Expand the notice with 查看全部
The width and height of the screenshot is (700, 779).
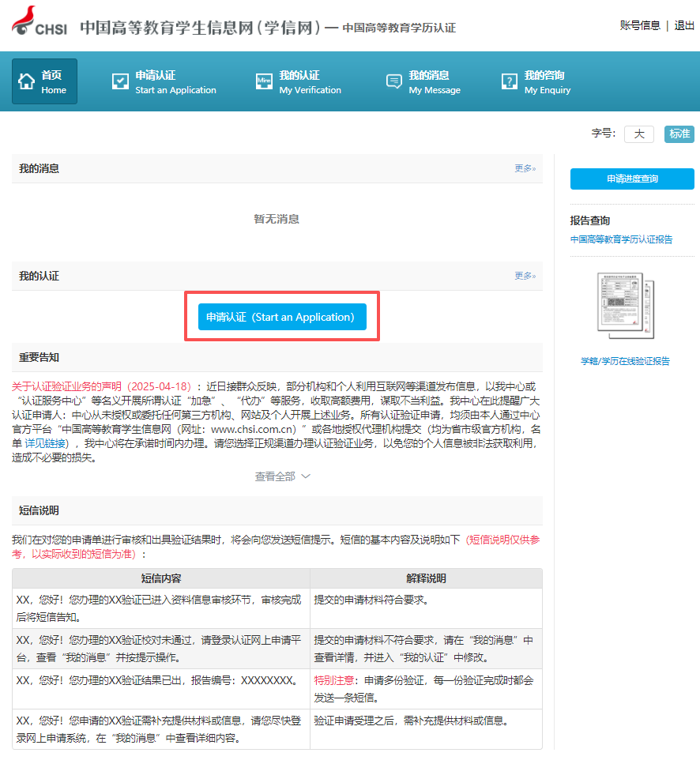(x=282, y=476)
